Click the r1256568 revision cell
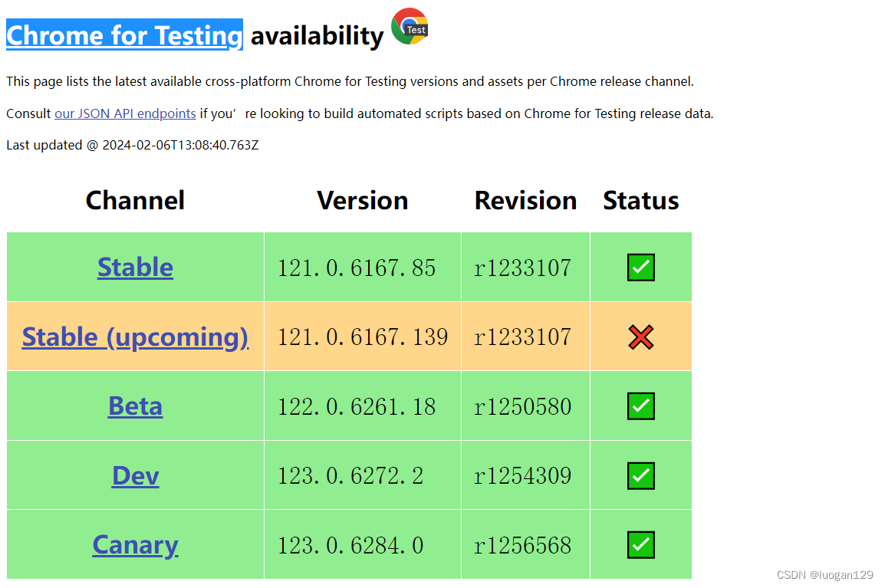 coord(525,544)
